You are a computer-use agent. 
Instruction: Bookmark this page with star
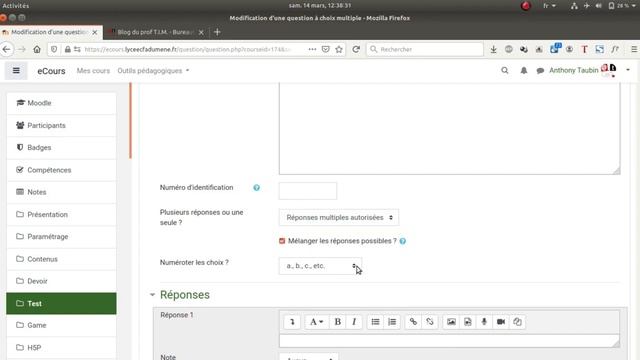point(339,49)
